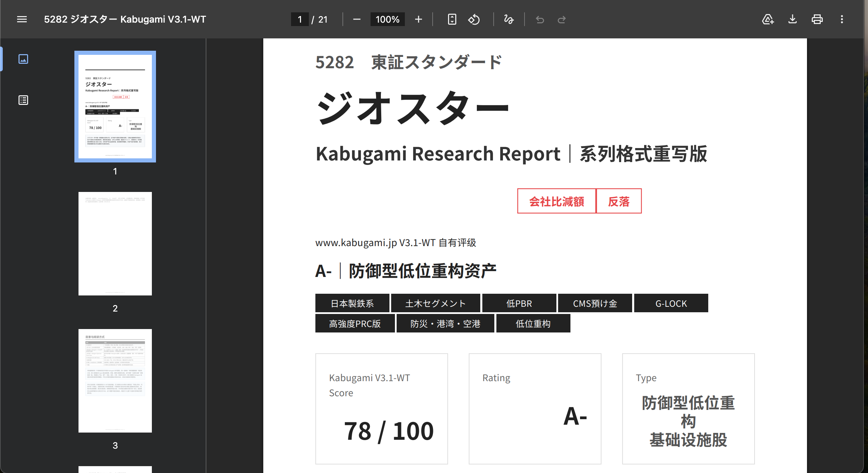Screen dimensions: 868x473
Task: Click the 防御型低位重构 基础设施股 type text
Action: tap(688, 421)
